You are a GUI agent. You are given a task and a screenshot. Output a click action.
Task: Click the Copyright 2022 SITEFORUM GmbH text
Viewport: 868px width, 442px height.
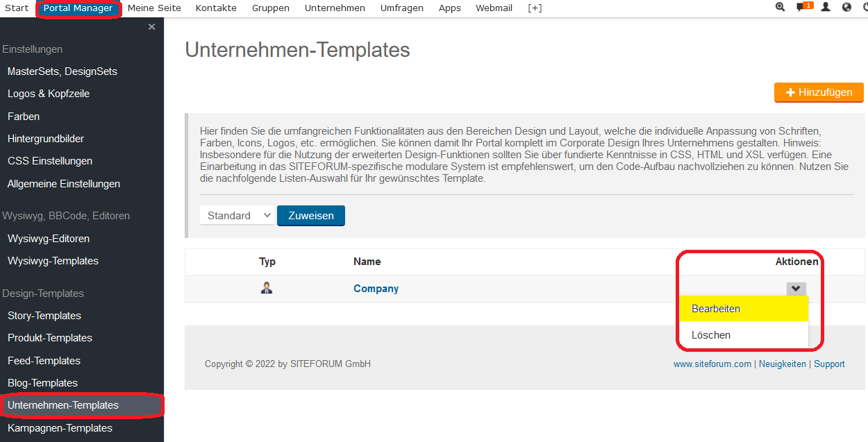(x=288, y=364)
